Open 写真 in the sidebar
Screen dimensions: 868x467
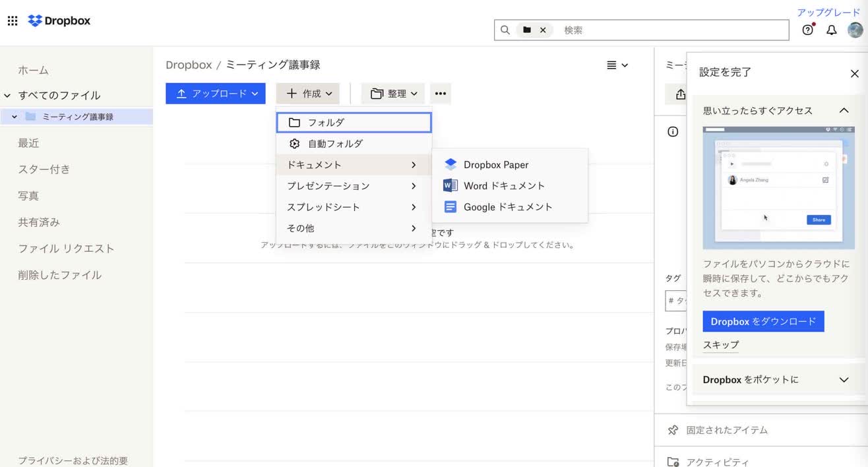28,196
